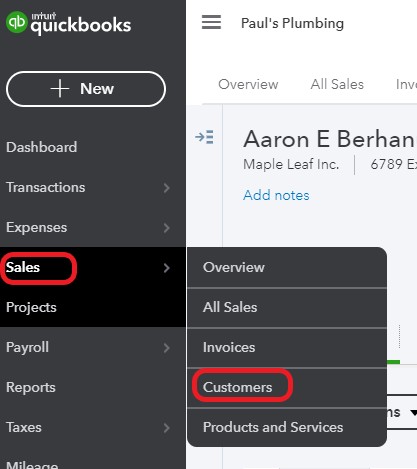
Task: Click the plus New button
Action: 86,89
